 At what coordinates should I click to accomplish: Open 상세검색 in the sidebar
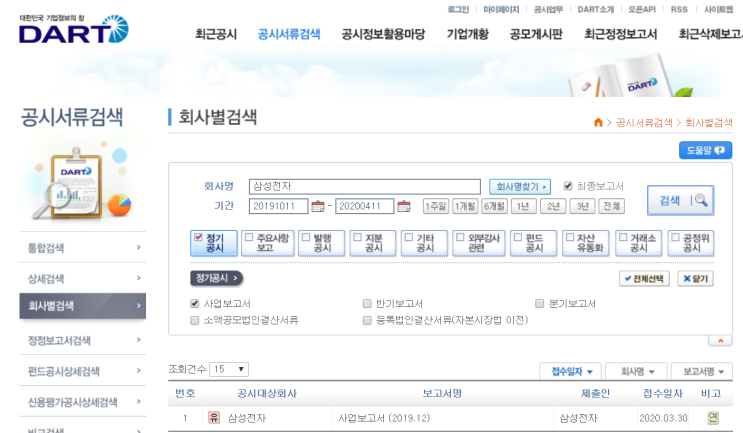[x=82, y=278]
